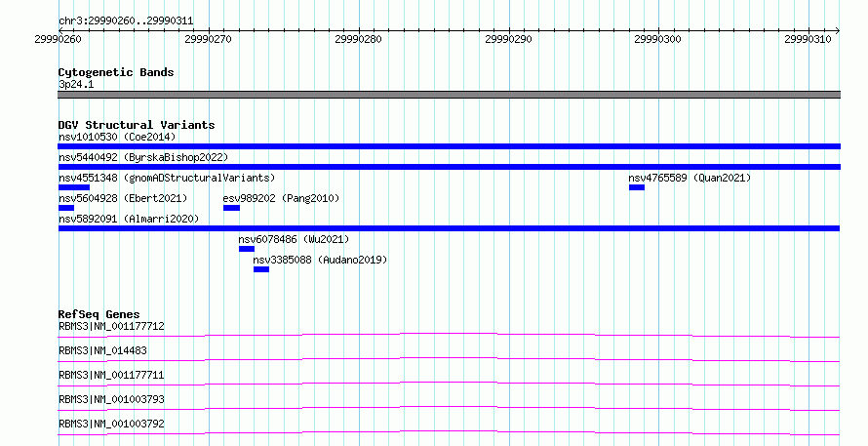The height and width of the screenshot is (446, 868).
Task: Click the blue bar under nsv4765589
Action: pyautogui.click(x=637, y=187)
